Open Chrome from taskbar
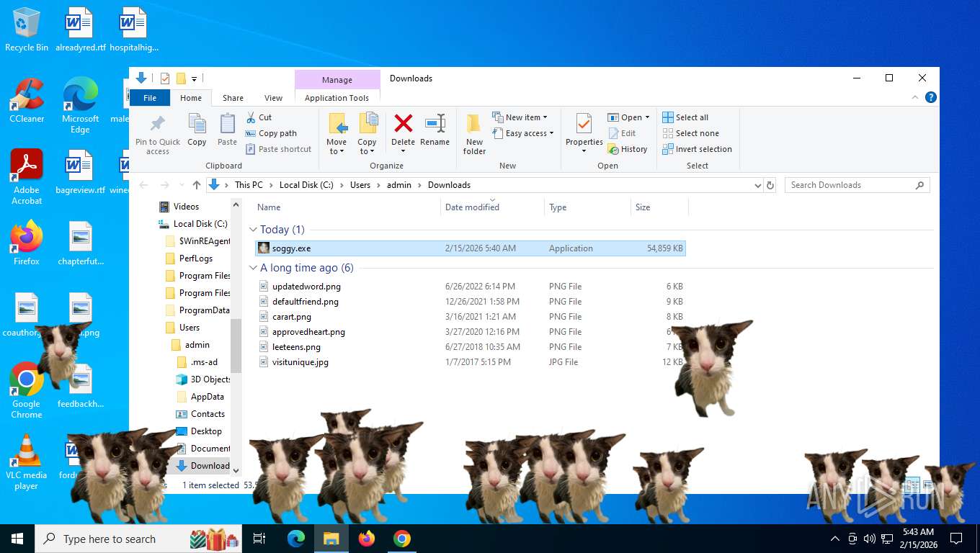 (x=402, y=539)
